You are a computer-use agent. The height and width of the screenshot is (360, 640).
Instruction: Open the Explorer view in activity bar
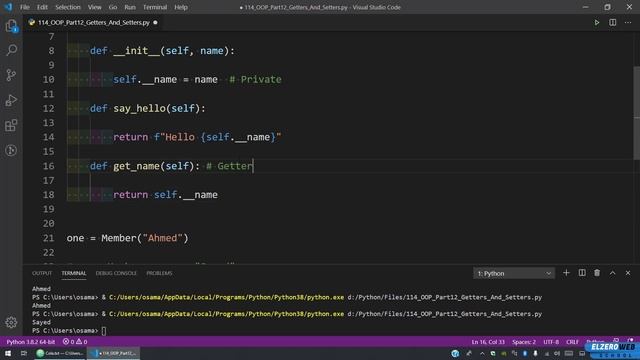(x=11, y=26)
